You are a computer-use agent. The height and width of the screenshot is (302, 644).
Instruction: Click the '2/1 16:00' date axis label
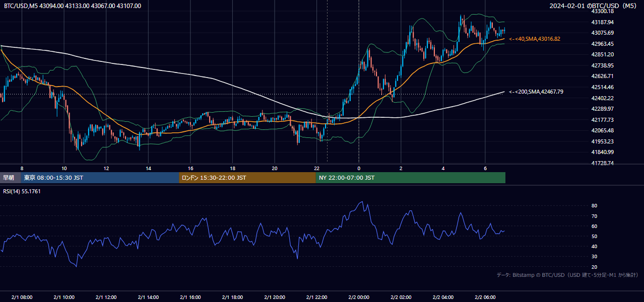click(190, 297)
